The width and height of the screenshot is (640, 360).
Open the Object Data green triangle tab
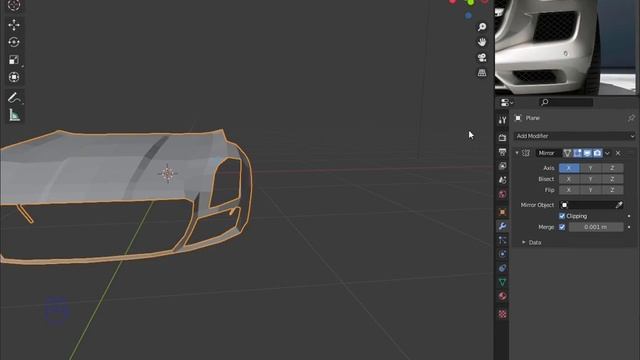502,282
